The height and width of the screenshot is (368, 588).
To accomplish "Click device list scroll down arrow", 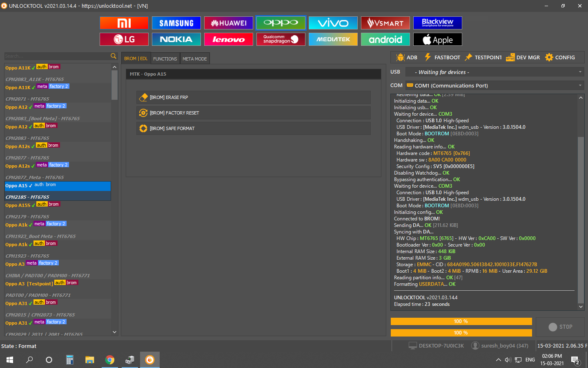I will [114, 332].
